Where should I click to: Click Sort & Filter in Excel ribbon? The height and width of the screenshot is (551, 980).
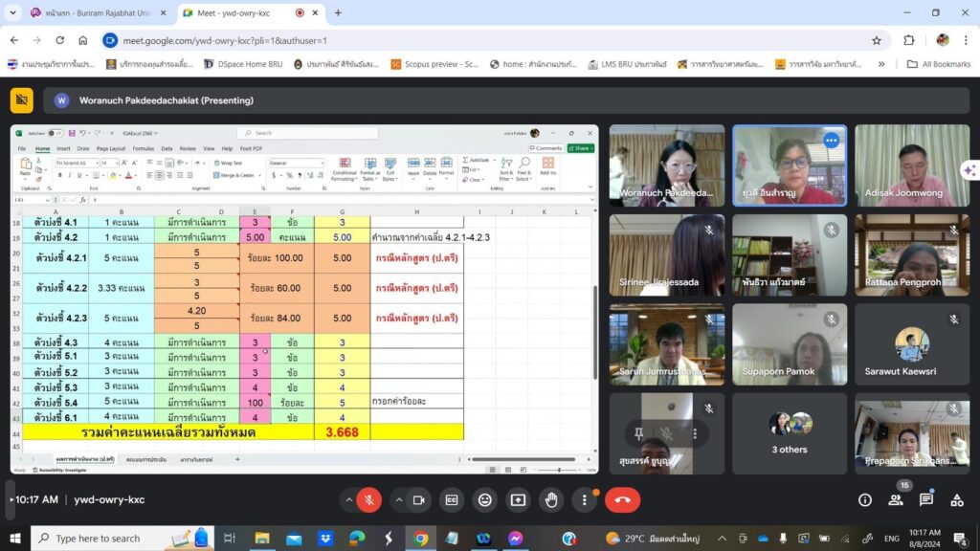tap(506, 169)
